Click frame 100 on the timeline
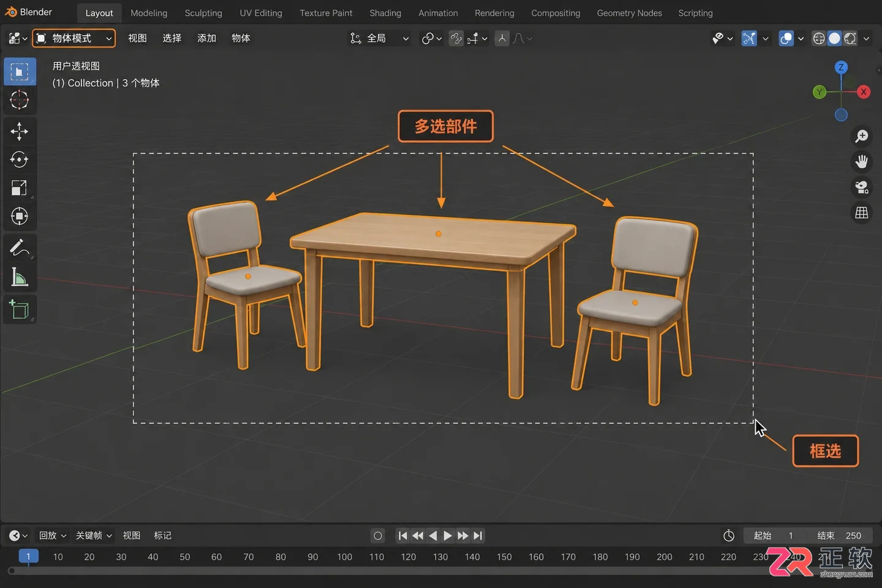The image size is (882, 588). [x=345, y=557]
